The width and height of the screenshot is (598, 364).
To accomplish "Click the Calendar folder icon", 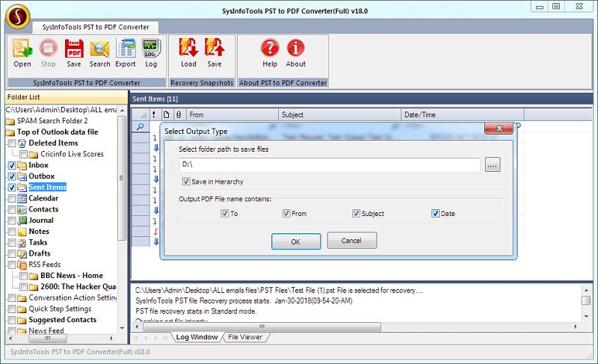I will (22, 199).
